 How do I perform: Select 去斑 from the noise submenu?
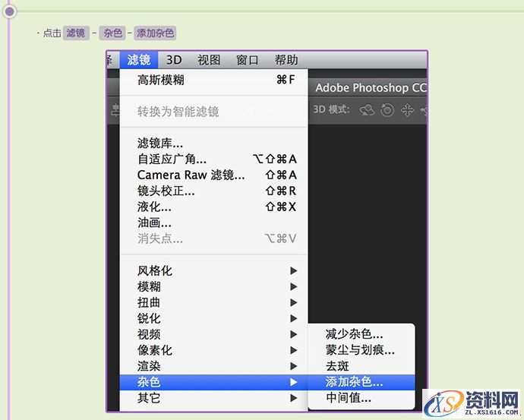[x=361, y=366]
